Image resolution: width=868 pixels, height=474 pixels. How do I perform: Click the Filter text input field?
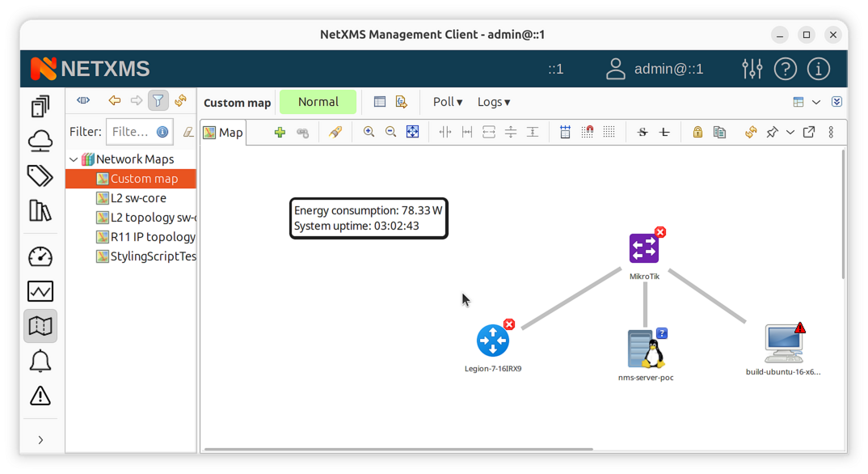pos(129,132)
